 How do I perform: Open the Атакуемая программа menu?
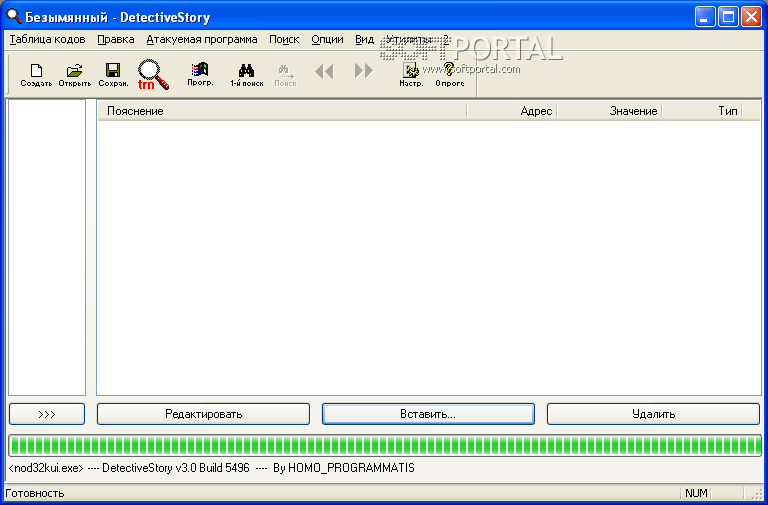pos(202,40)
